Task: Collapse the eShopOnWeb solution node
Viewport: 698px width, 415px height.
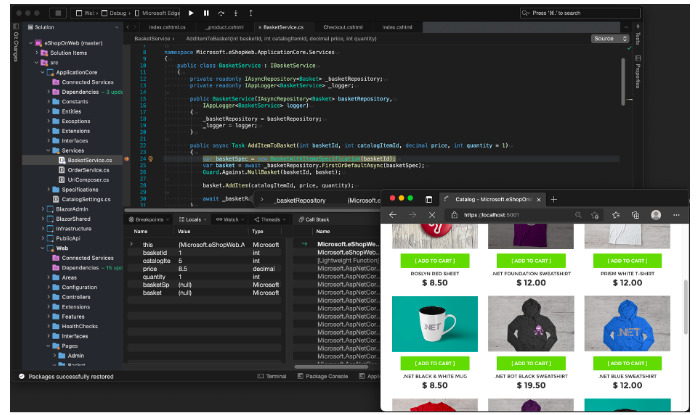Action: coord(31,43)
